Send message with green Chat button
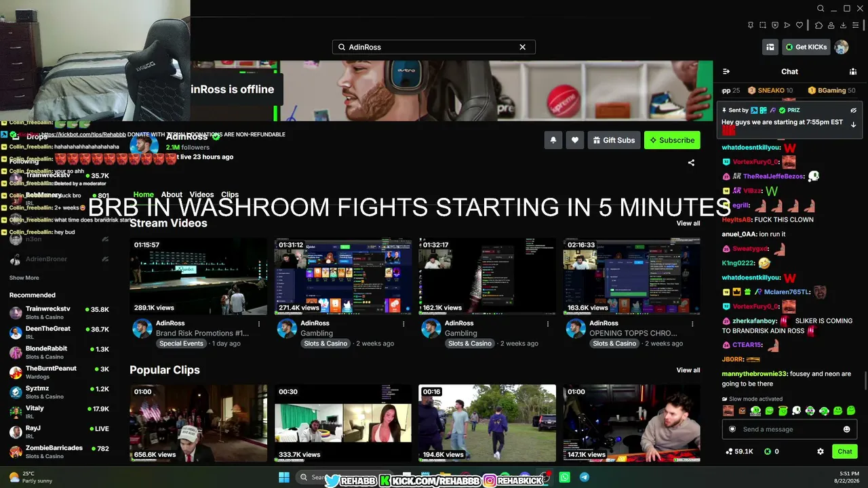This screenshot has width=868, height=488. coord(845,451)
